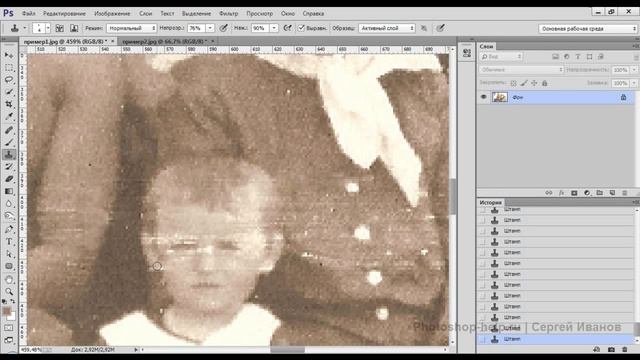Open the layer filter kind dropdown
Screen dimensions: 640x360
tap(501, 57)
